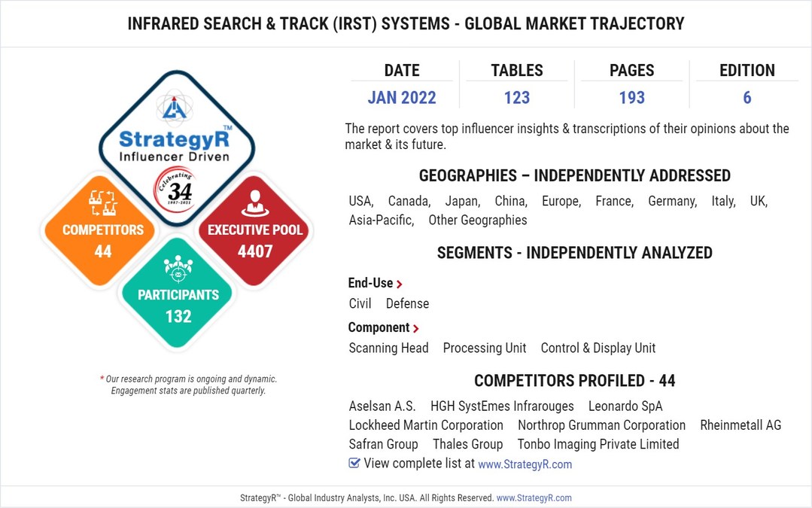Screen dimensions: 812x508
Task: Click the Pages value 193
Action: coord(632,97)
